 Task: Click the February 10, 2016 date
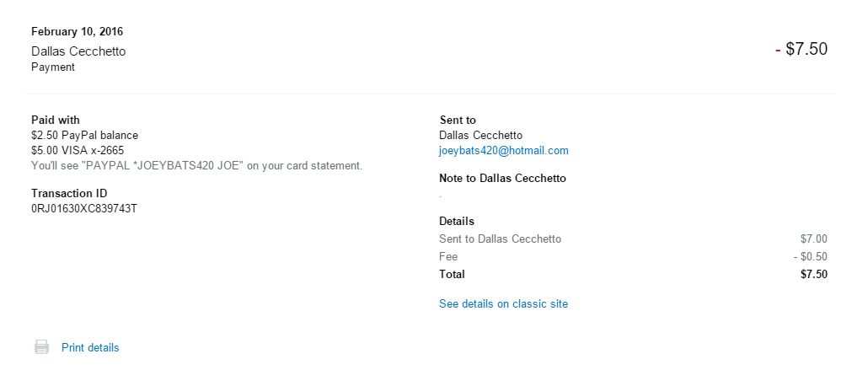pyautogui.click(x=78, y=32)
